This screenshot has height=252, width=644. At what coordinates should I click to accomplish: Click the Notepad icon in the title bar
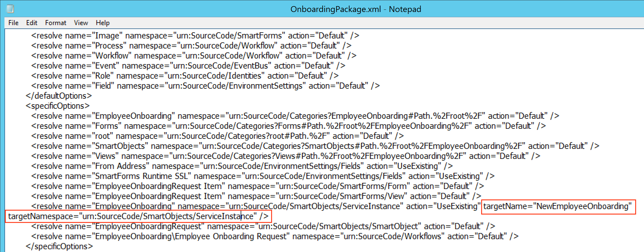click(10, 9)
